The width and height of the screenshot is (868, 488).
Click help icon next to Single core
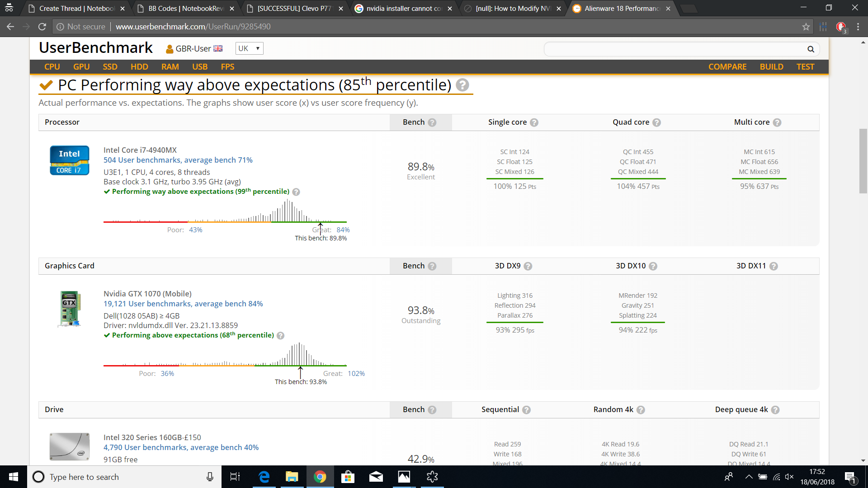click(534, 122)
